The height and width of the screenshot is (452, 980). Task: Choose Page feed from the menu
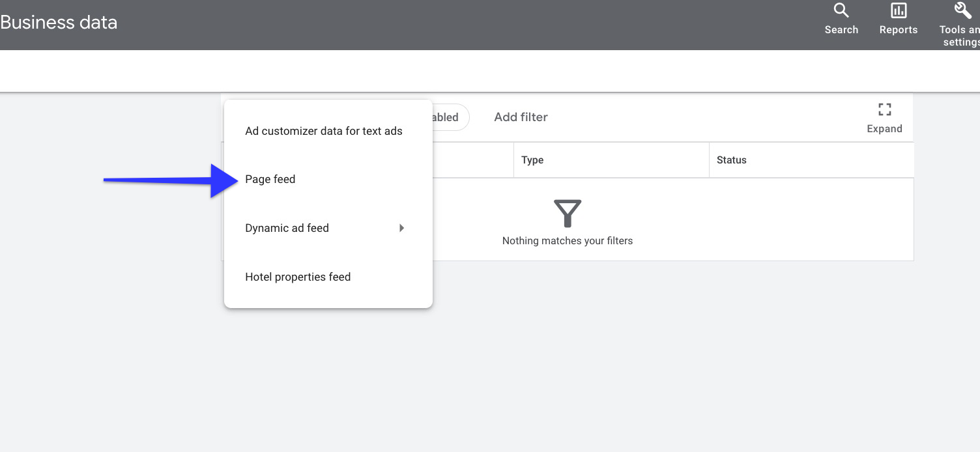[x=328, y=179]
